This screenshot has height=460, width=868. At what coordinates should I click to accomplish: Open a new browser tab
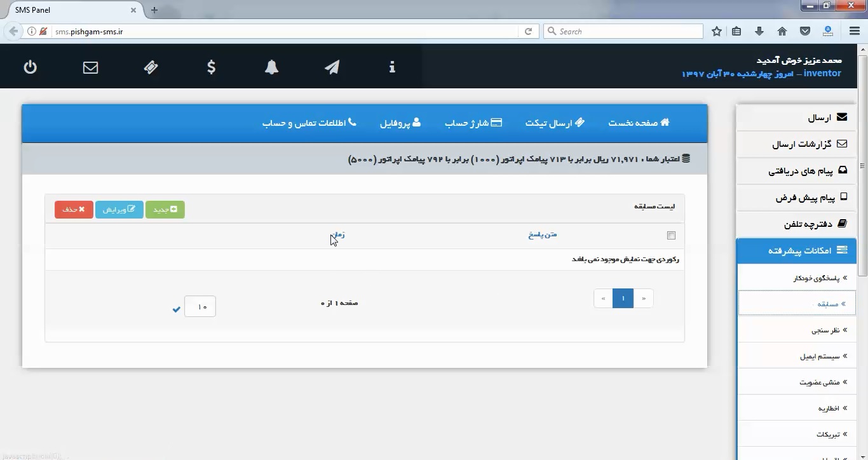[x=154, y=10]
